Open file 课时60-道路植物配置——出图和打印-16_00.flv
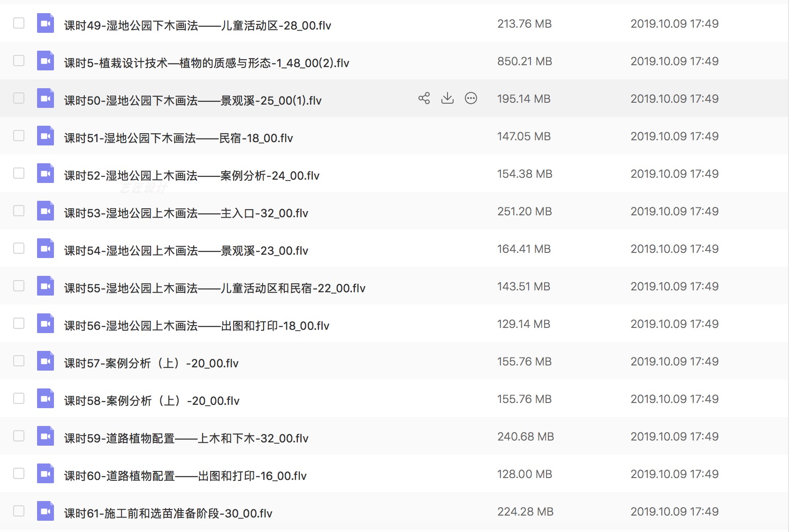Viewport: 789px width, 532px height. [185, 476]
